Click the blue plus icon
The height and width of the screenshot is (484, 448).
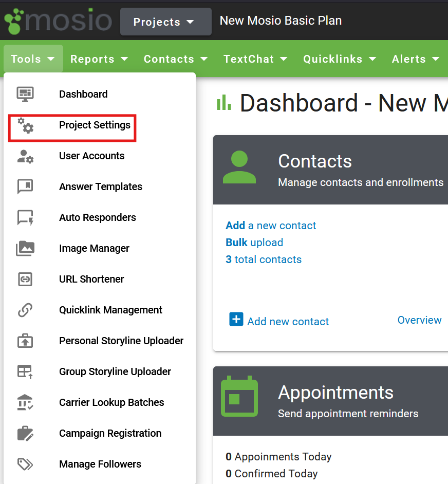(x=236, y=319)
